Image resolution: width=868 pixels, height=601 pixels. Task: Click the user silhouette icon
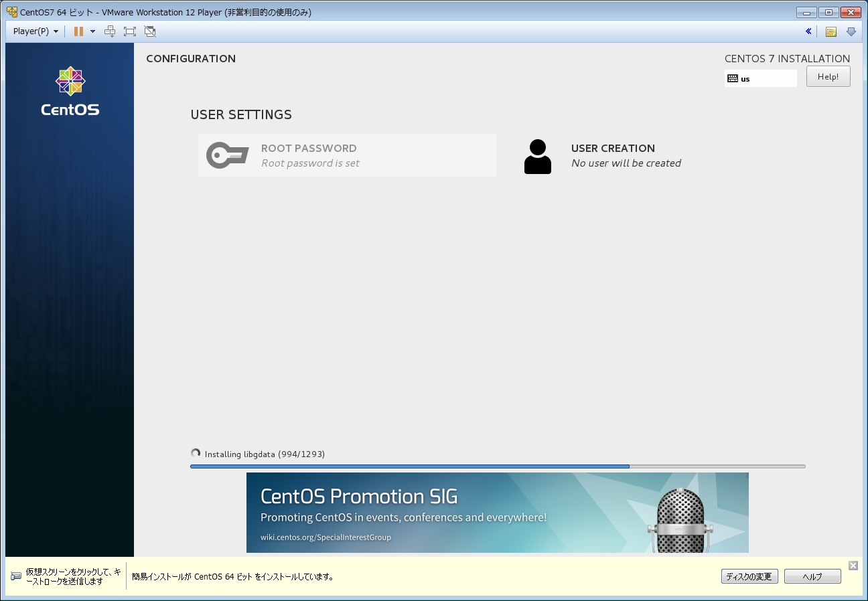pyautogui.click(x=537, y=157)
